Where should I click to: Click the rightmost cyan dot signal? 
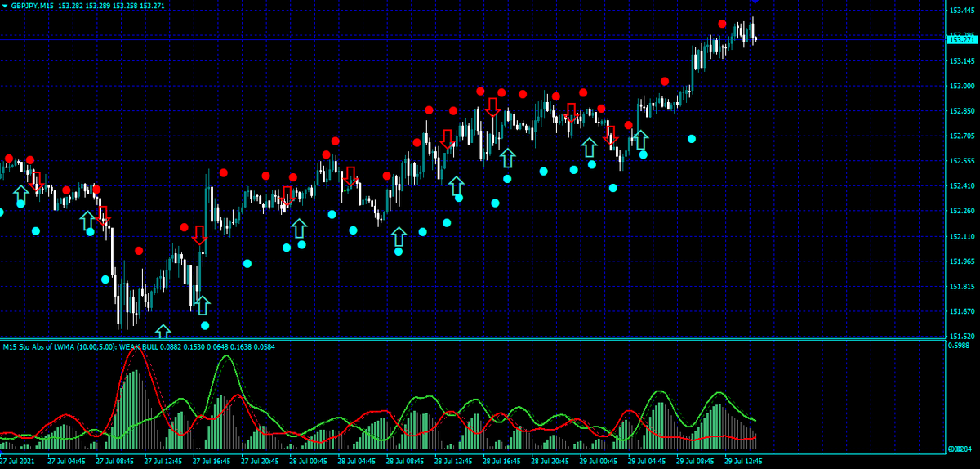pos(692,139)
